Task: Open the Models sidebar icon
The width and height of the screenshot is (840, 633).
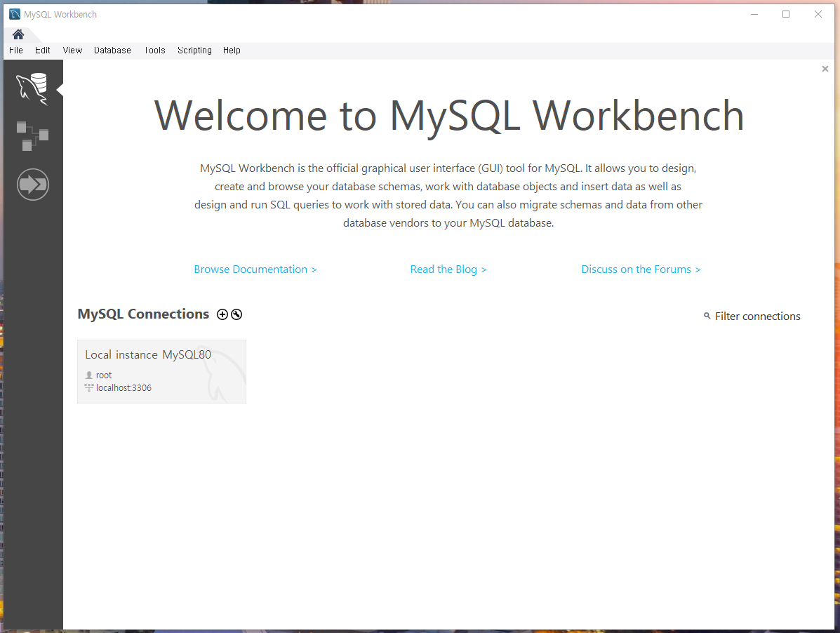Action: [x=32, y=136]
